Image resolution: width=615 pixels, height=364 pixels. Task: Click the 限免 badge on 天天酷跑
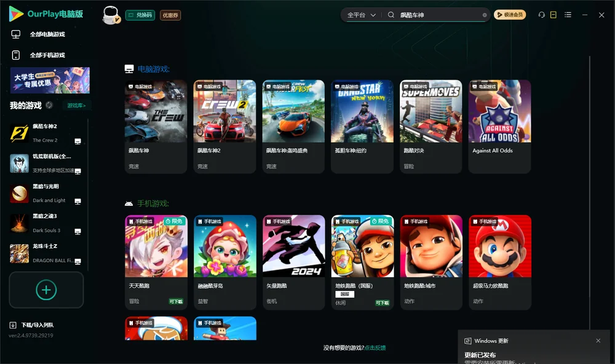pos(175,221)
